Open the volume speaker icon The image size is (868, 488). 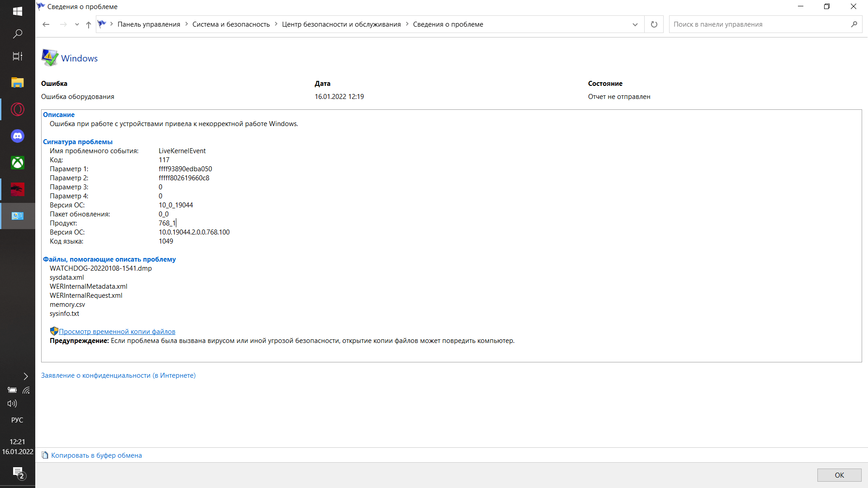tap(12, 404)
